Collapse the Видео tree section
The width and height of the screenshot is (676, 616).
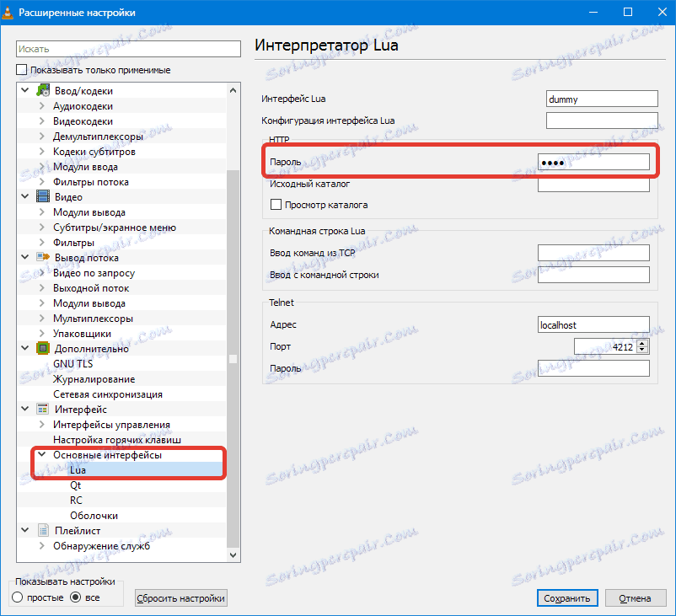25,196
